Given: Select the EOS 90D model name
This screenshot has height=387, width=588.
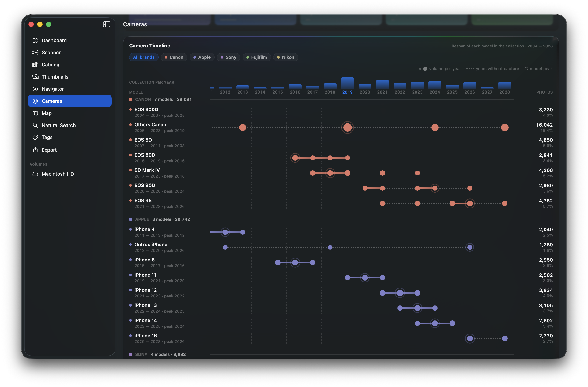Looking at the screenshot, I should [x=145, y=185].
